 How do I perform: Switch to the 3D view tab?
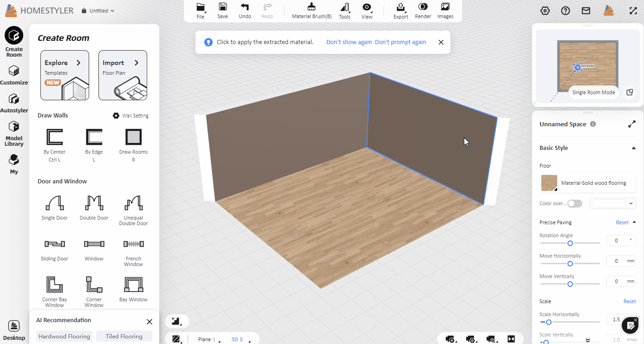[x=237, y=339]
